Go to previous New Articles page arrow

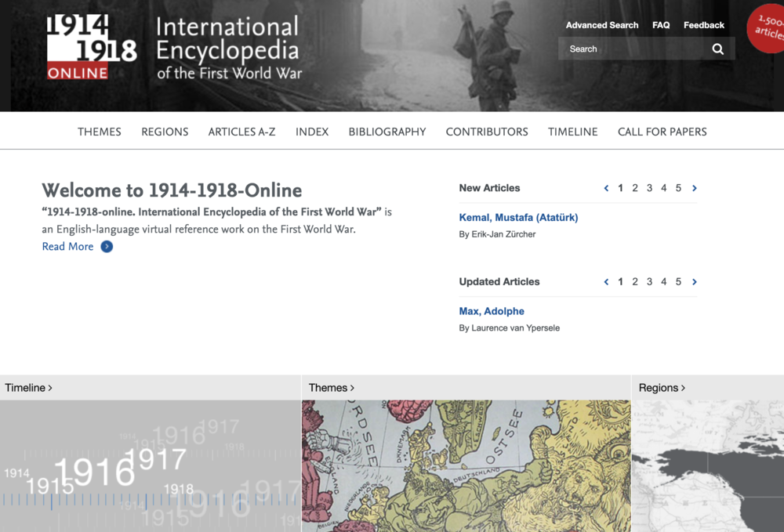pyautogui.click(x=606, y=188)
